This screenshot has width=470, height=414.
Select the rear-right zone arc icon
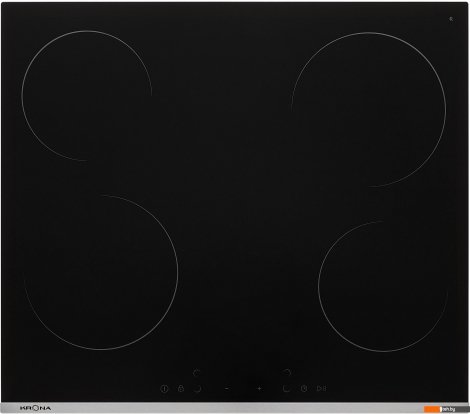(287, 372)
